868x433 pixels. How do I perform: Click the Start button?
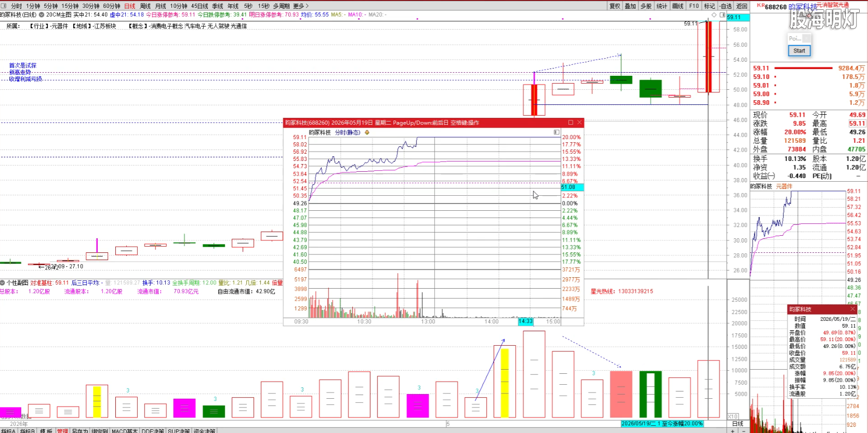pos(799,51)
